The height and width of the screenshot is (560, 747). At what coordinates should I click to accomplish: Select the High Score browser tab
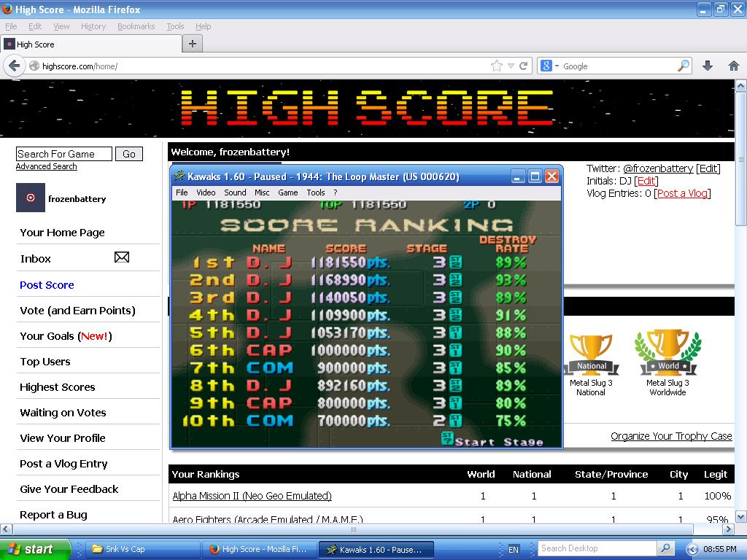click(91, 44)
